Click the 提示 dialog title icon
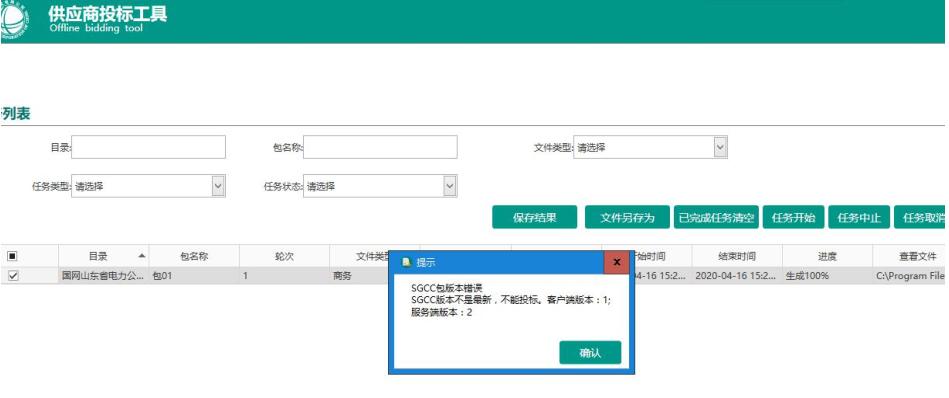This screenshot has height=398, width=949. [x=407, y=263]
